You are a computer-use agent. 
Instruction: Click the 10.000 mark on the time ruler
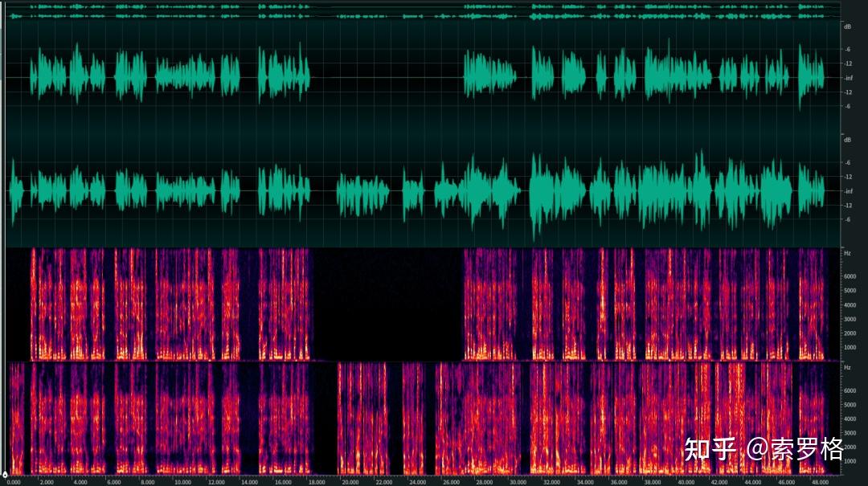pyautogui.click(x=182, y=482)
